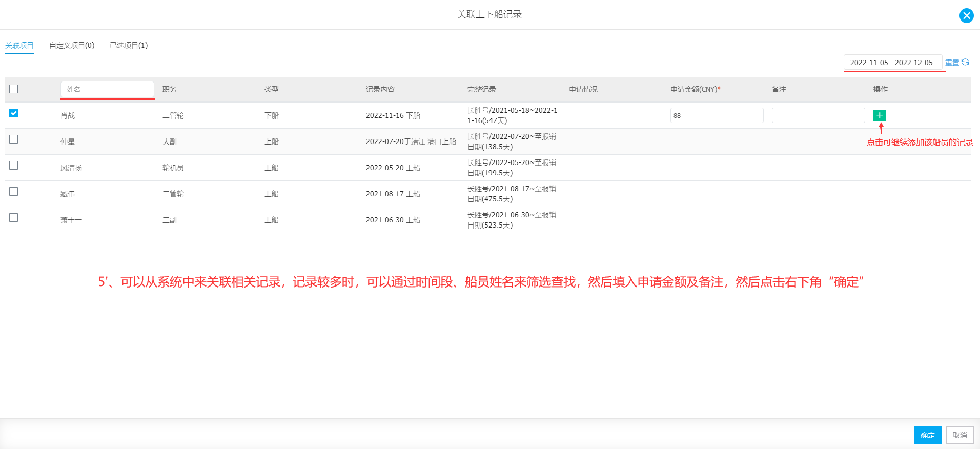Screen dimensions: 980x449
Task: Check the checkbox for 风清扬
Action: tap(14, 166)
